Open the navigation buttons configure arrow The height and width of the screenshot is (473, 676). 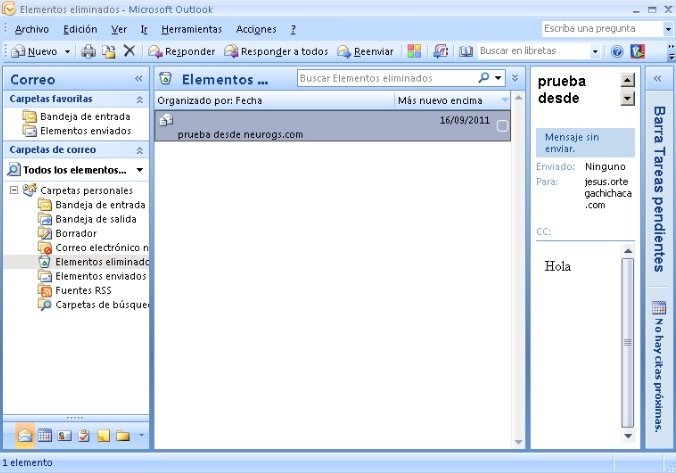tap(141, 435)
